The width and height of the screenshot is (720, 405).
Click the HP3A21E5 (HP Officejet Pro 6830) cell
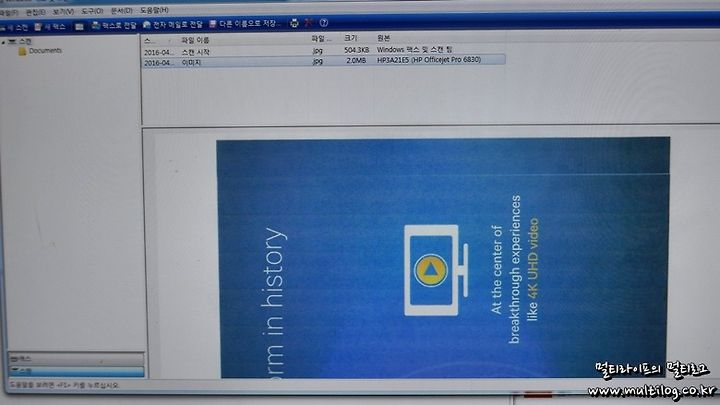[x=429, y=60]
